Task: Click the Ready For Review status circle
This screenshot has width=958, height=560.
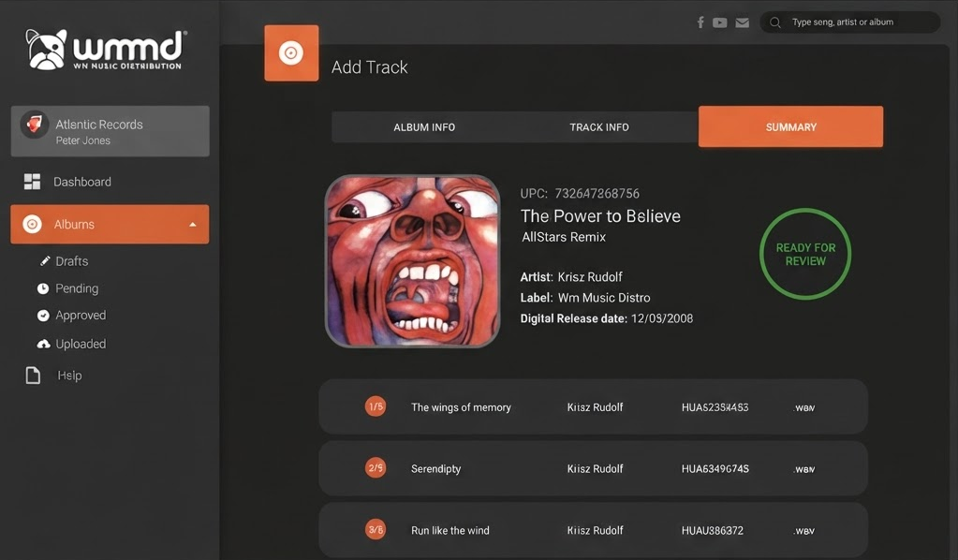Action: coord(805,254)
